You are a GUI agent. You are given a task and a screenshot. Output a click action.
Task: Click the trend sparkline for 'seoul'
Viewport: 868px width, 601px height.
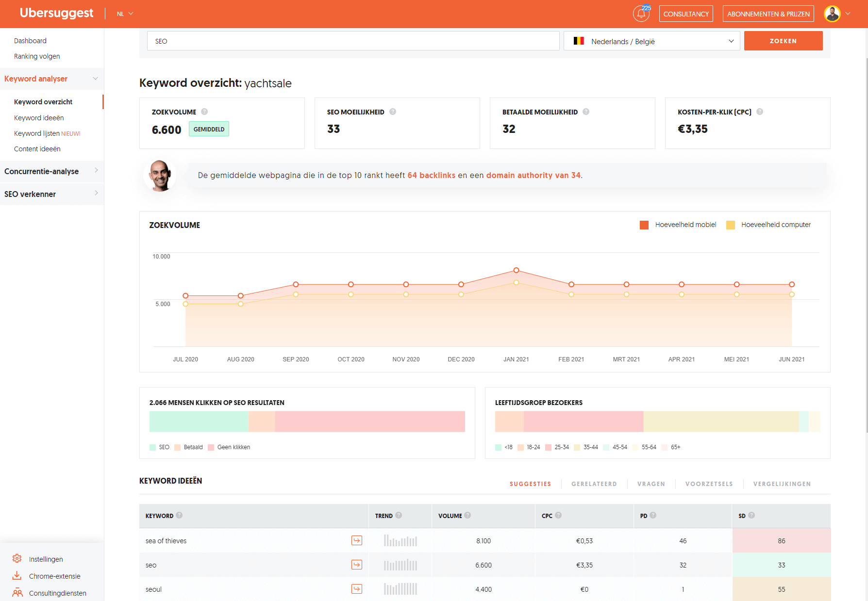point(401,589)
